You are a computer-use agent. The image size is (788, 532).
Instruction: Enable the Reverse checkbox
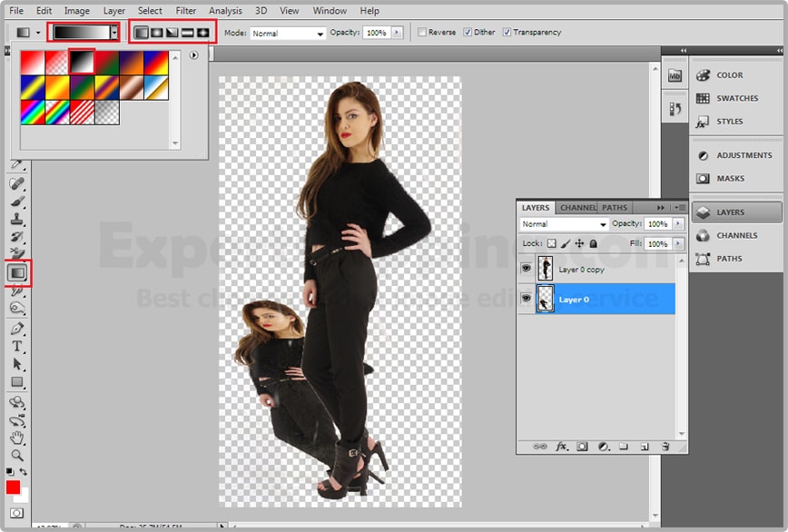coord(422,33)
